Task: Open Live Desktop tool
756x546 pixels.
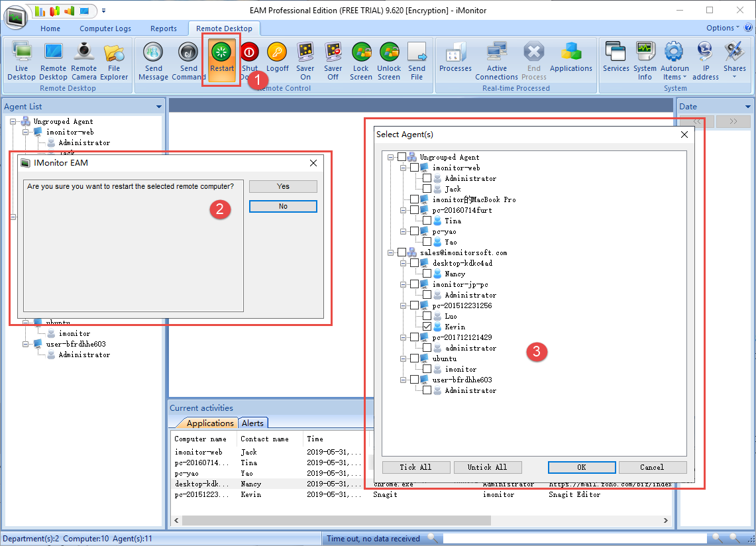Action: (x=21, y=61)
